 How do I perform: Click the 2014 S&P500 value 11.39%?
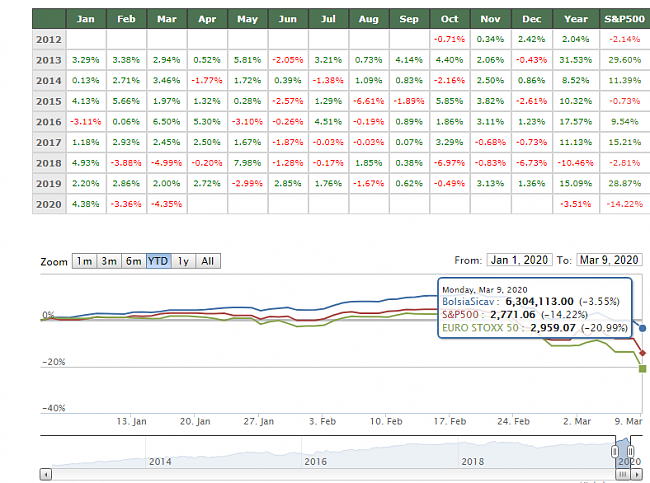[625, 80]
